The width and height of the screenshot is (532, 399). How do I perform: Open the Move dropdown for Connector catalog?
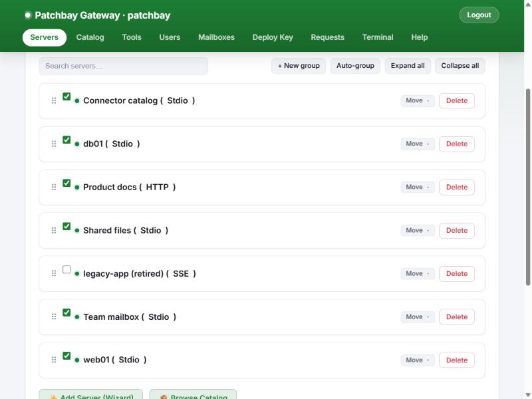coord(418,101)
